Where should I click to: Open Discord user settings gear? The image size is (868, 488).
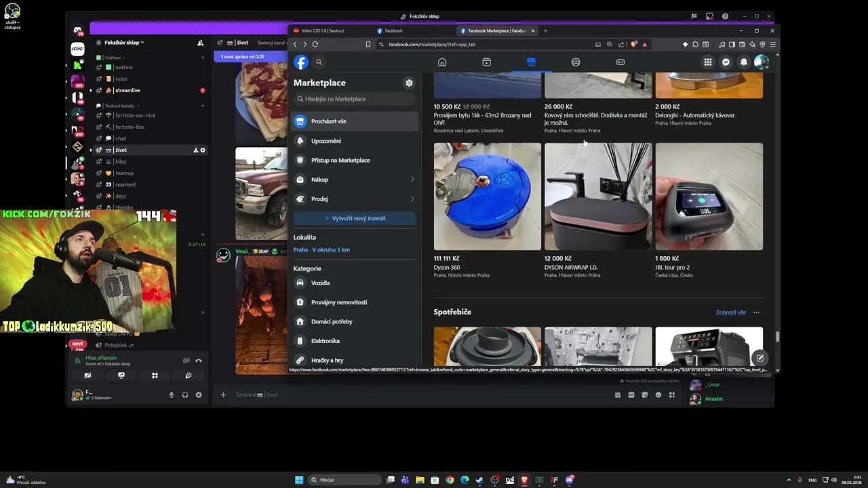pos(199,394)
